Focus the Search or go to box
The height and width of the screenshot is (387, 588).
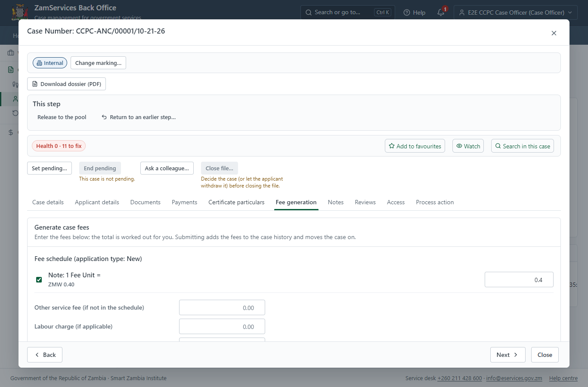coord(348,12)
